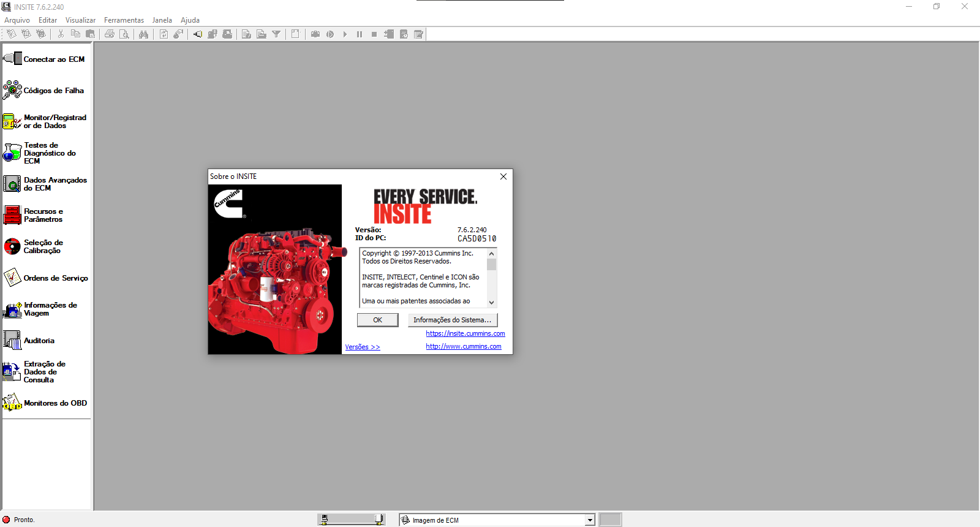Click the copyright text scrollbar down arrow
This screenshot has width=980, height=527.
coord(491,302)
